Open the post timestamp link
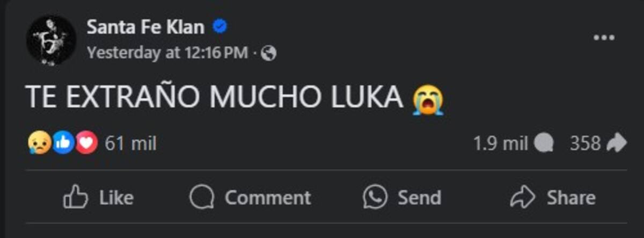This screenshot has height=238, width=644. pos(167,53)
